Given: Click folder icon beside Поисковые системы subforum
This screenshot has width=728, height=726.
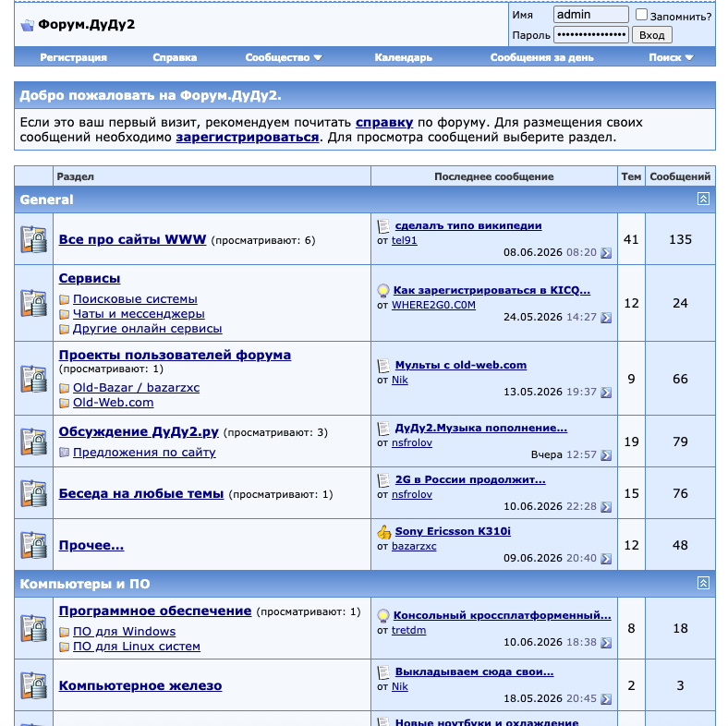Looking at the screenshot, I should click(65, 300).
